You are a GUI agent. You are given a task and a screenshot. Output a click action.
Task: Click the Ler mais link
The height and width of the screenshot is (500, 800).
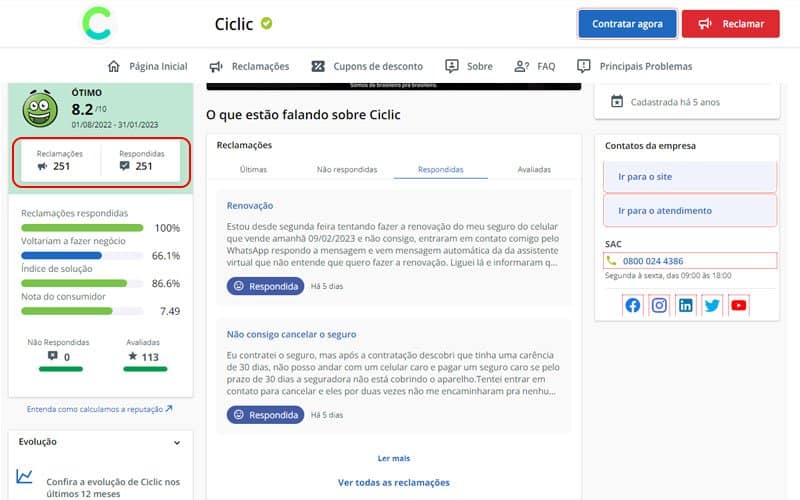393,458
